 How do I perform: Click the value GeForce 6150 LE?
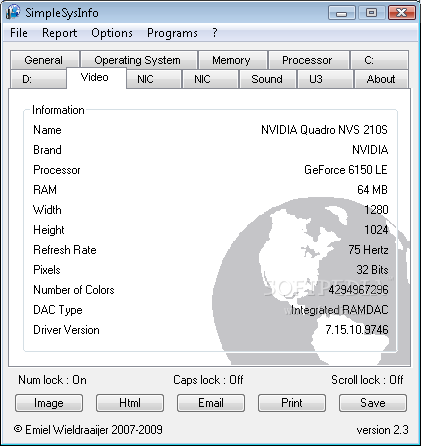coord(346,170)
